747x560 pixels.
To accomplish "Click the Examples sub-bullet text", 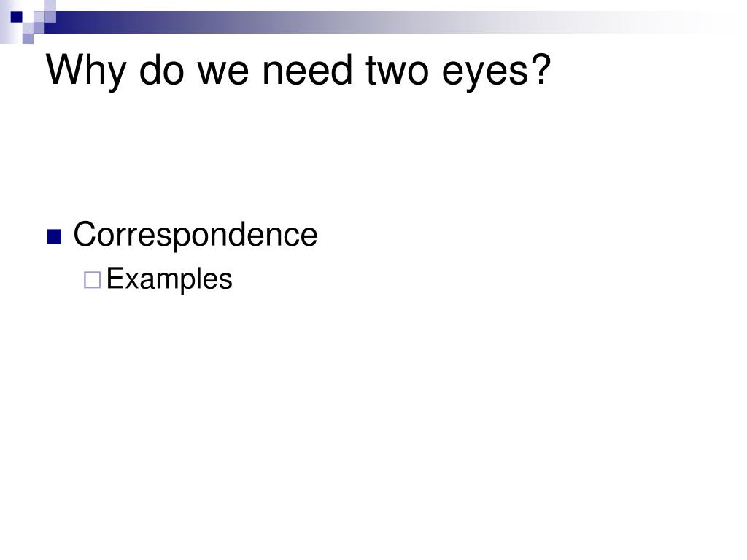I will tap(169, 279).
